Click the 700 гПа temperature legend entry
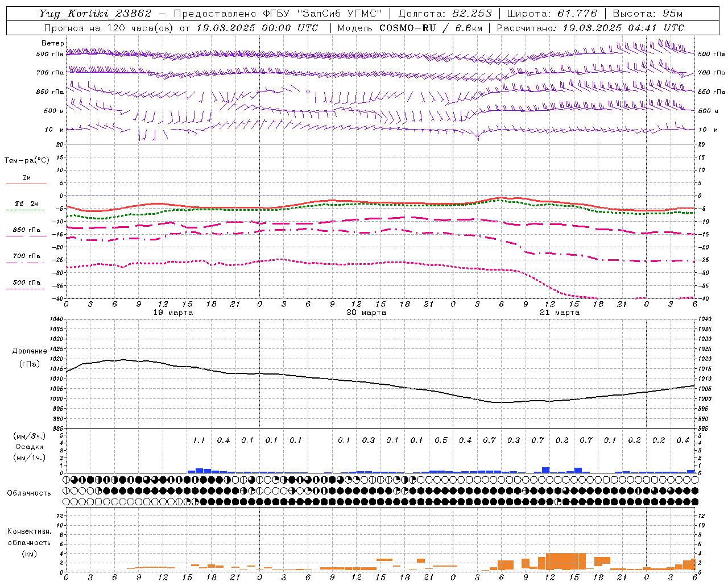 coord(27,256)
